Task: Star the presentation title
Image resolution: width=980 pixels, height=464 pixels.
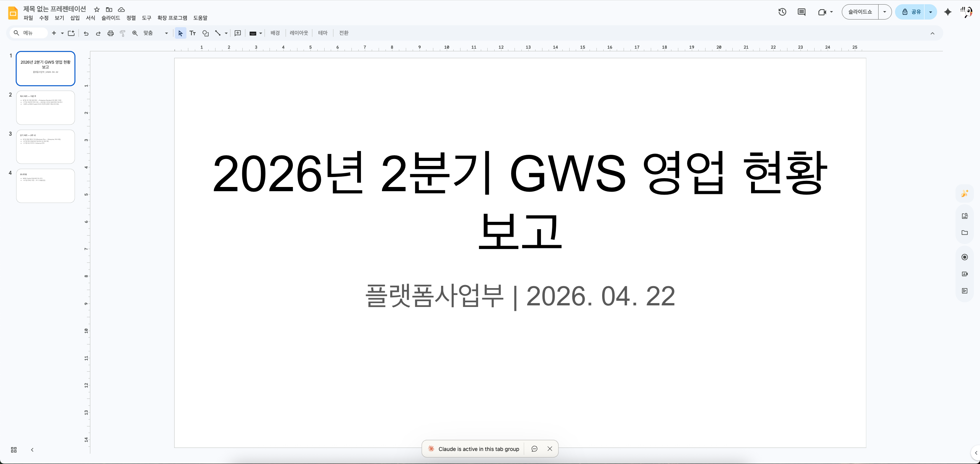Action: pyautogui.click(x=97, y=10)
